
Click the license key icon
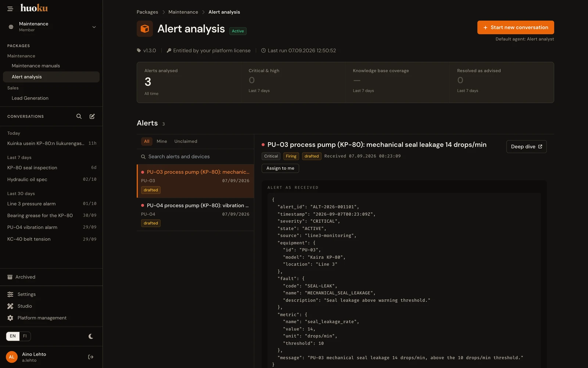click(169, 50)
